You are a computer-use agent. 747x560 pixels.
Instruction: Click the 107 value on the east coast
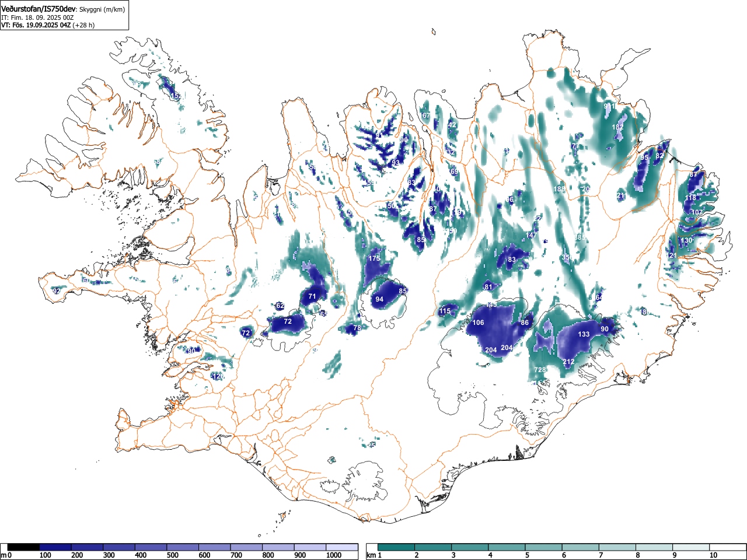[x=696, y=212]
